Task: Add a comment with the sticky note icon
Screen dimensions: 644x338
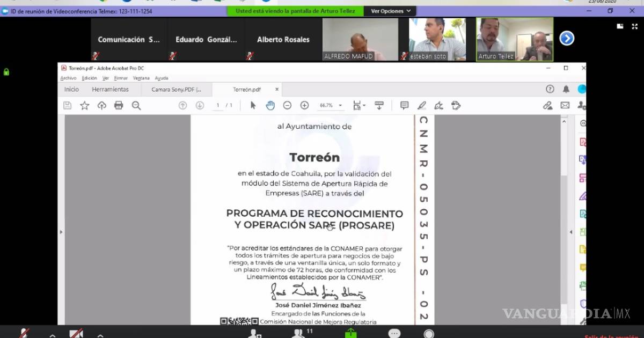Action: tap(404, 106)
